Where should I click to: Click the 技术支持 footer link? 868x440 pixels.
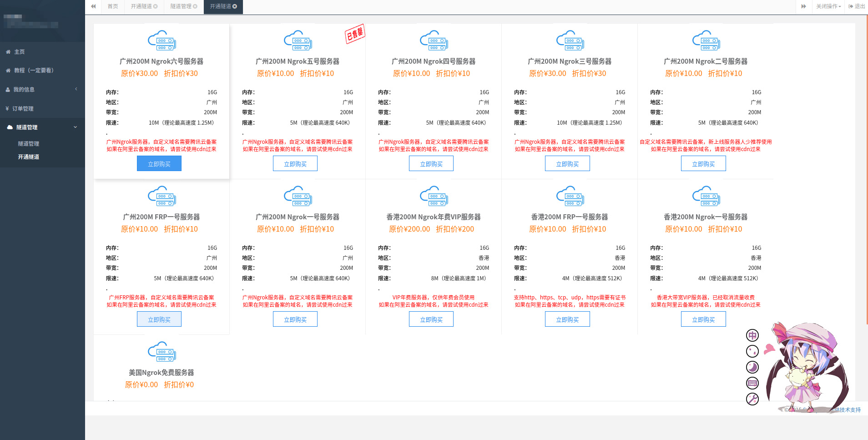pyautogui.click(x=850, y=410)
